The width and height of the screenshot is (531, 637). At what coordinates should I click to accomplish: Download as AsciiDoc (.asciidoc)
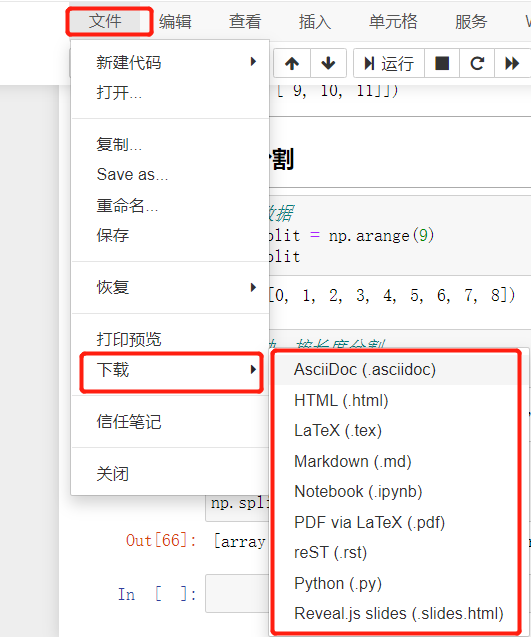399,370
